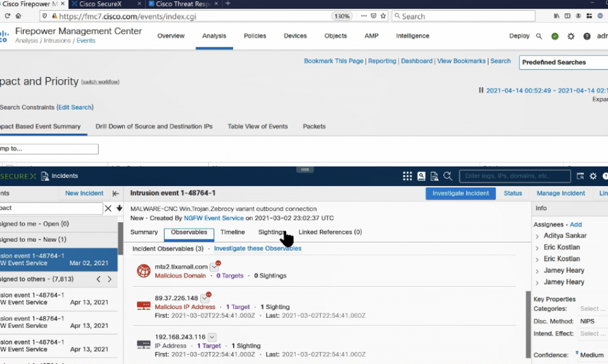Viewport: 608px width, 364px height.
Task: Click the 1 Target link under 89.37.226.148
Action: click(237, 307)
